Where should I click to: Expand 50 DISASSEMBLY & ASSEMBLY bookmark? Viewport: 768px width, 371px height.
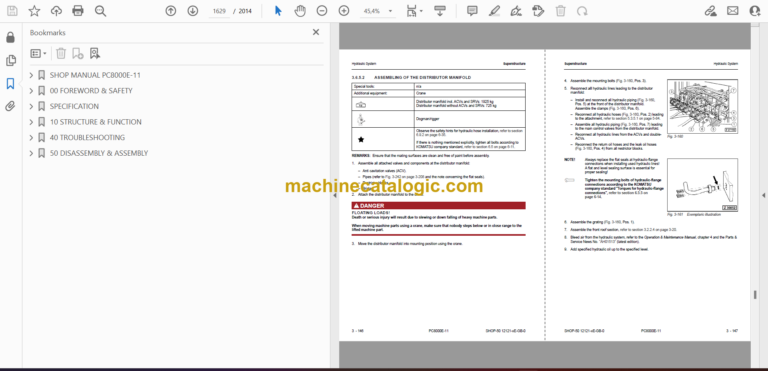tap(31, 153)
